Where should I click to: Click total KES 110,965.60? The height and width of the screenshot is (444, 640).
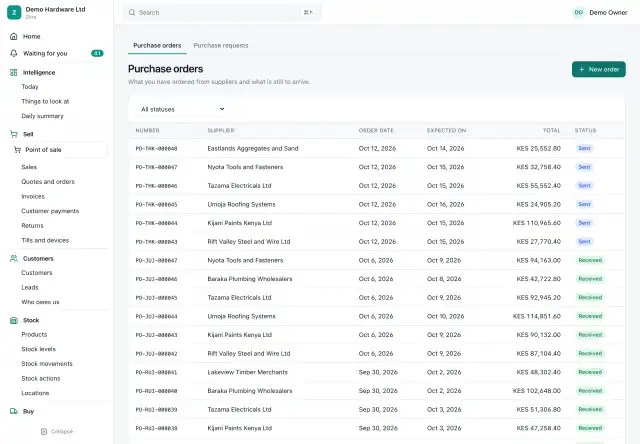click(x=537, y=223)
